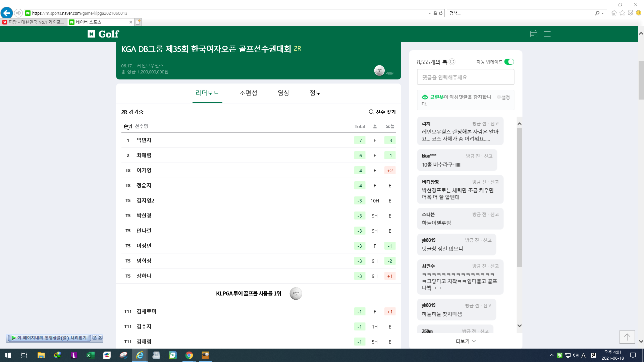
Task: Expand more comments with 더보기
Action: pyautogui.click(x=466, y=341)
